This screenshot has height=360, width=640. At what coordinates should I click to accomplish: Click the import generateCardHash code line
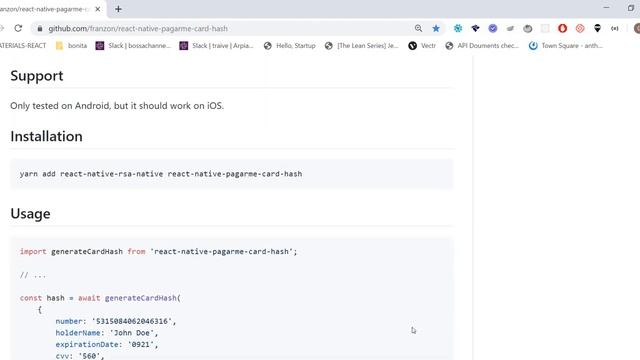coord(158,251)
